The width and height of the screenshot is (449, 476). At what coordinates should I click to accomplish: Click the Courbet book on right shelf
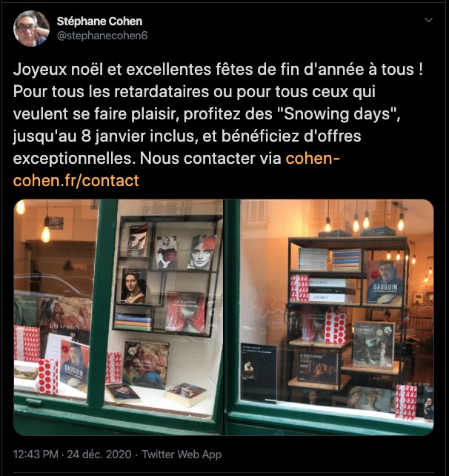[x=373, y=345]
